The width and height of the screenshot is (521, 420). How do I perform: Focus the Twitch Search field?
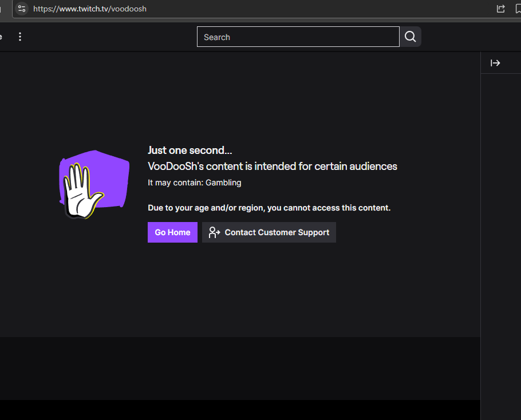click(298, 37)
